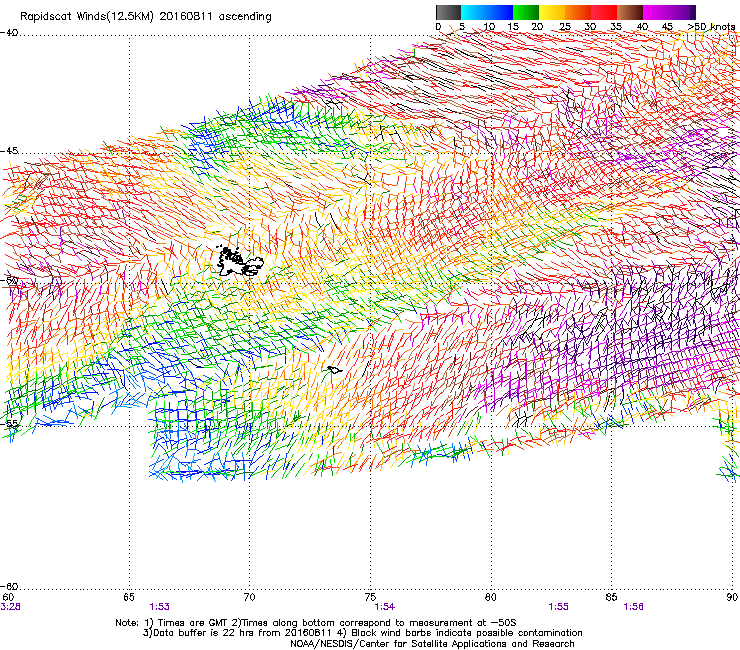Click the legend label '35'
This screenshot has height=650, width=740.
pos(616,26)
